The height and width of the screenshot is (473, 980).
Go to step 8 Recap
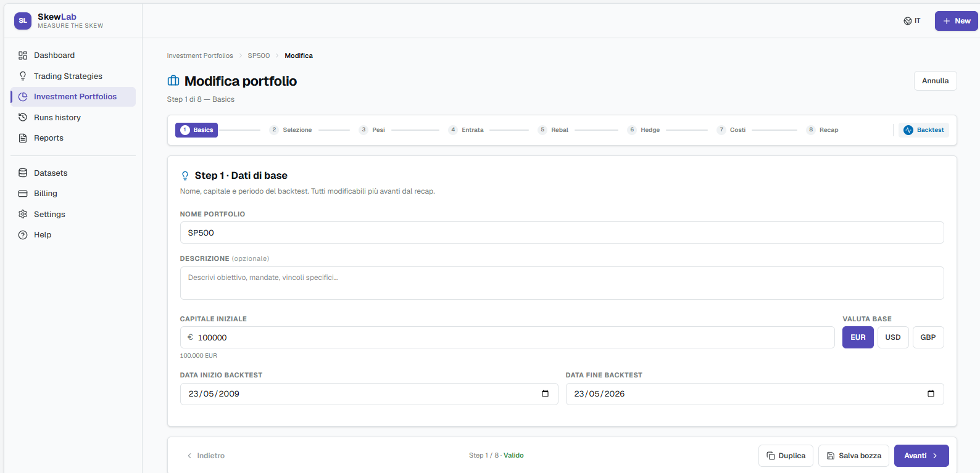click(x=823, y=130)
